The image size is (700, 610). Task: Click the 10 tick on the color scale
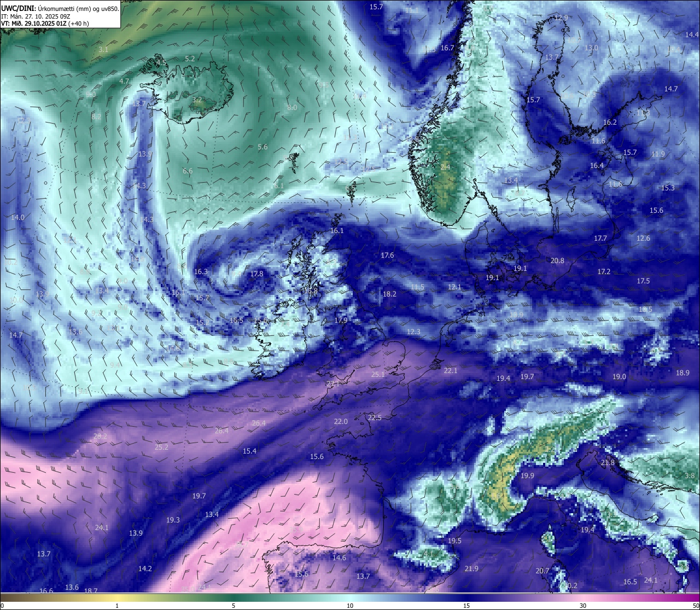pyautogui.click(x=350, y=606)
